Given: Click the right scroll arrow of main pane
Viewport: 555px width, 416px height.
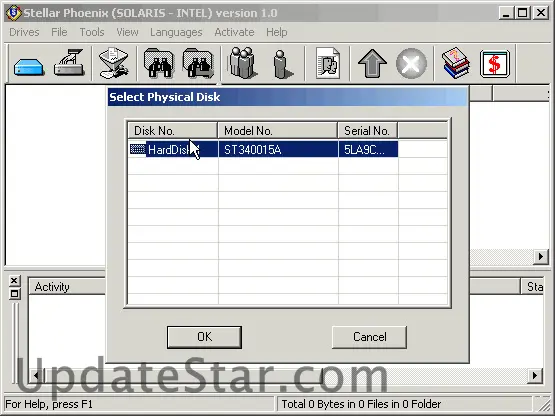Looking at the screenshot, I should tap(540, 257).
